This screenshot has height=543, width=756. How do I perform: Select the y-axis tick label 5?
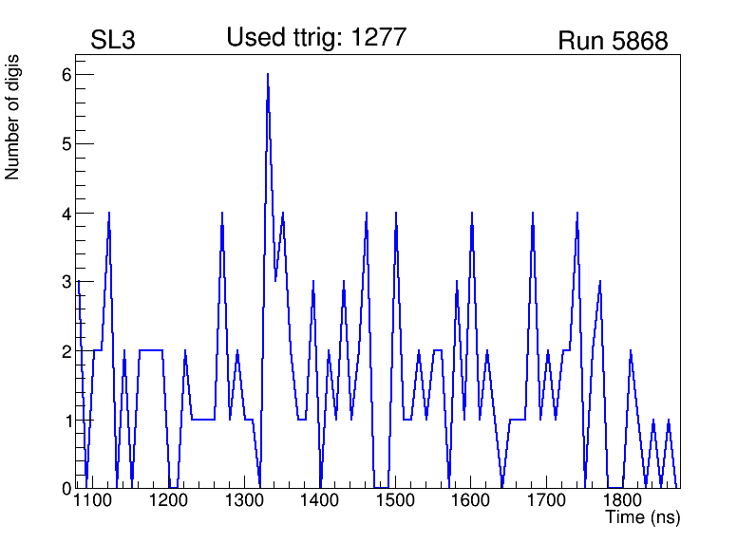click(x=66, y=144)
